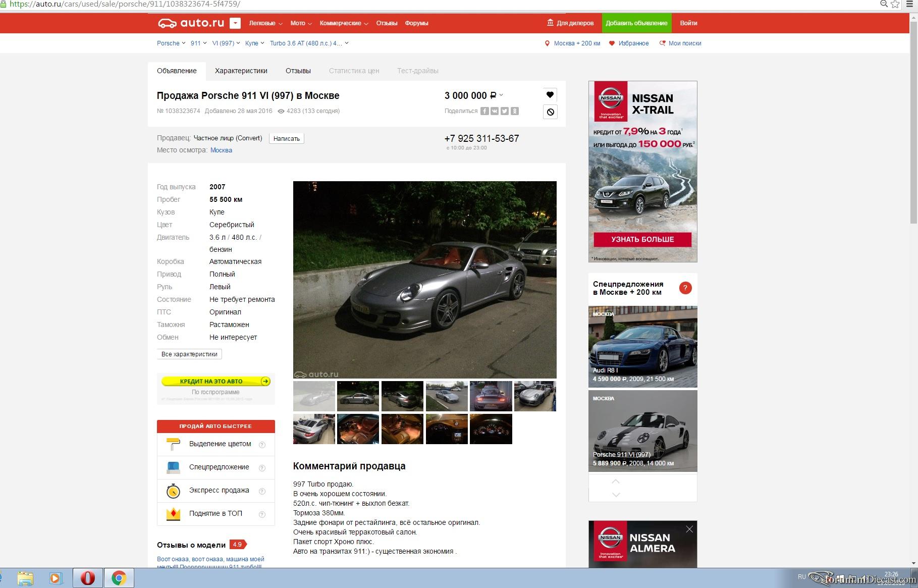This screenshot has width=918, height=588.
Task: Select the rear lights thumbnail
Action: [491, 396]
